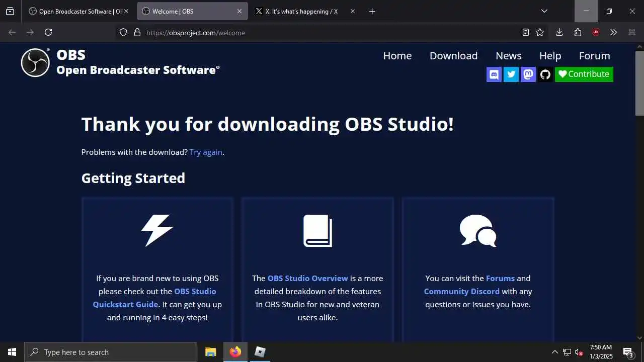Open a new browser tab

pyautogui.click(x=372, y=11)
